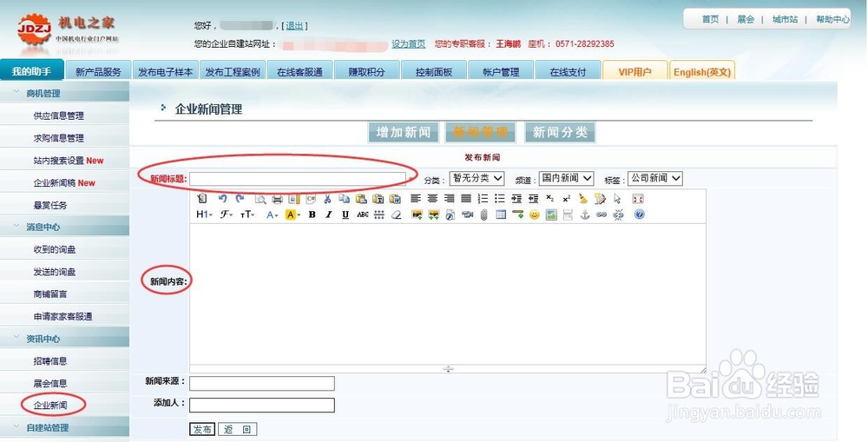Focus the 添加人 input field
The width and height of the screenshot is (868, 442).
pyautogui.click(x=262, y=405)
